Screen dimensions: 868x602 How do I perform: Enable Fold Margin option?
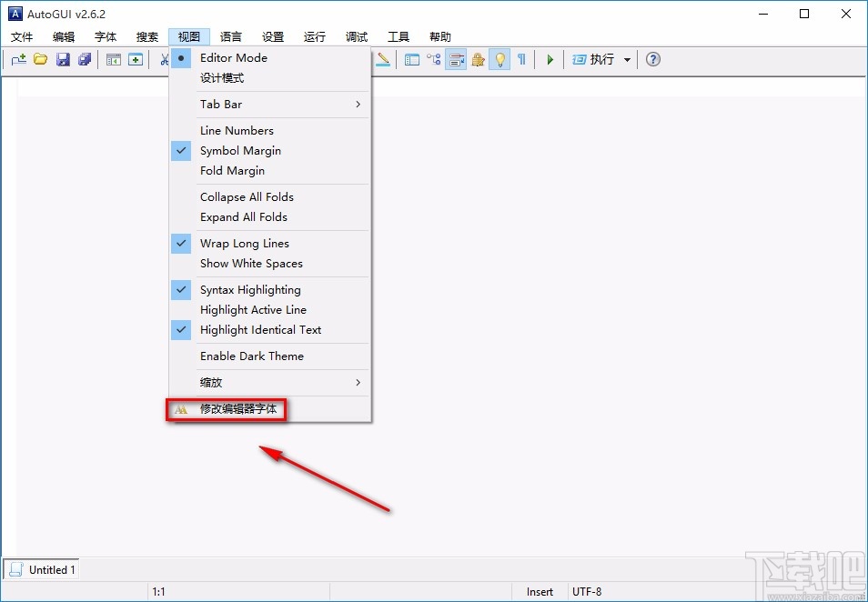tap(270, 170)
